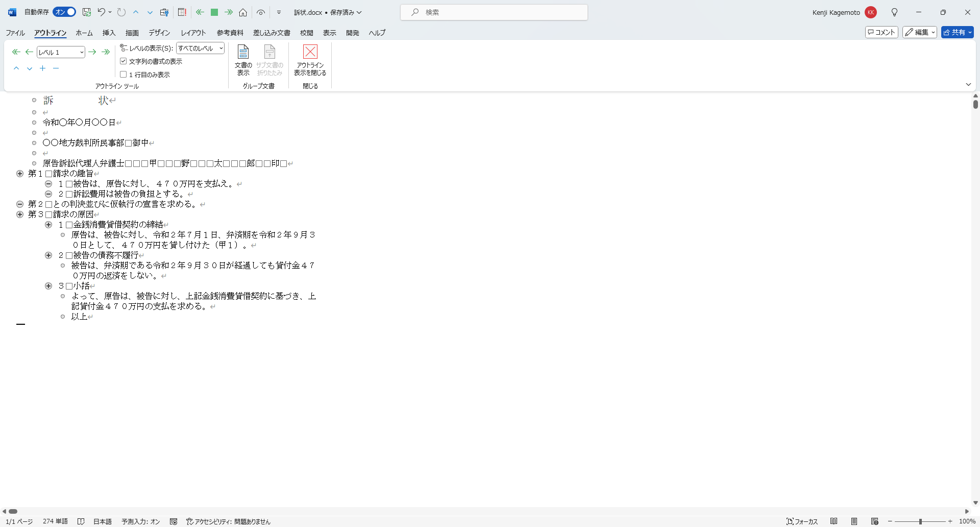Open the 挿入 ribbon tab

point(109,33)
